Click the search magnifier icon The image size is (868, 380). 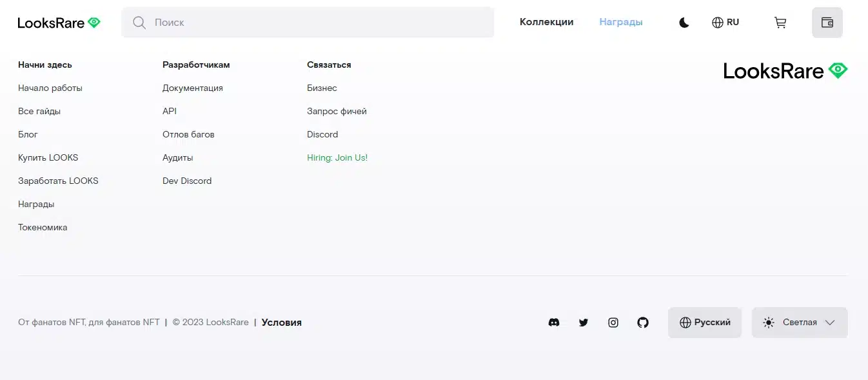click(x=139, y=23)
